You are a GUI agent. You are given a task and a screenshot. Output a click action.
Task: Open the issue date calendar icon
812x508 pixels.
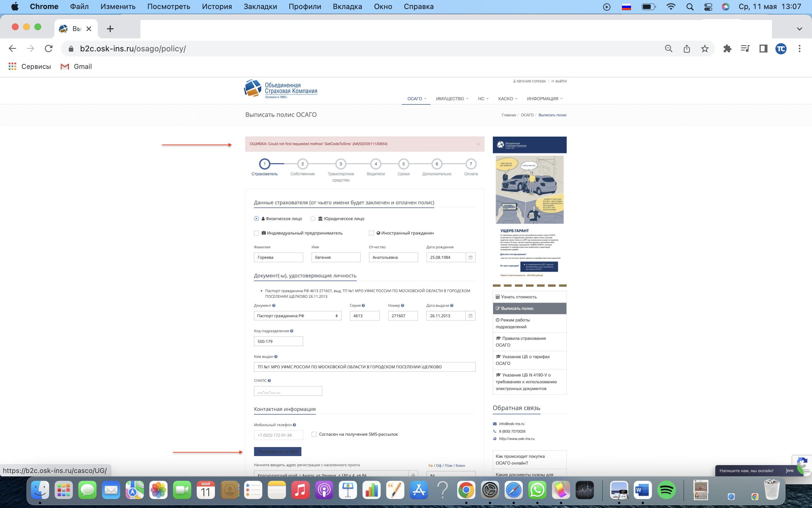pos(470,316)
